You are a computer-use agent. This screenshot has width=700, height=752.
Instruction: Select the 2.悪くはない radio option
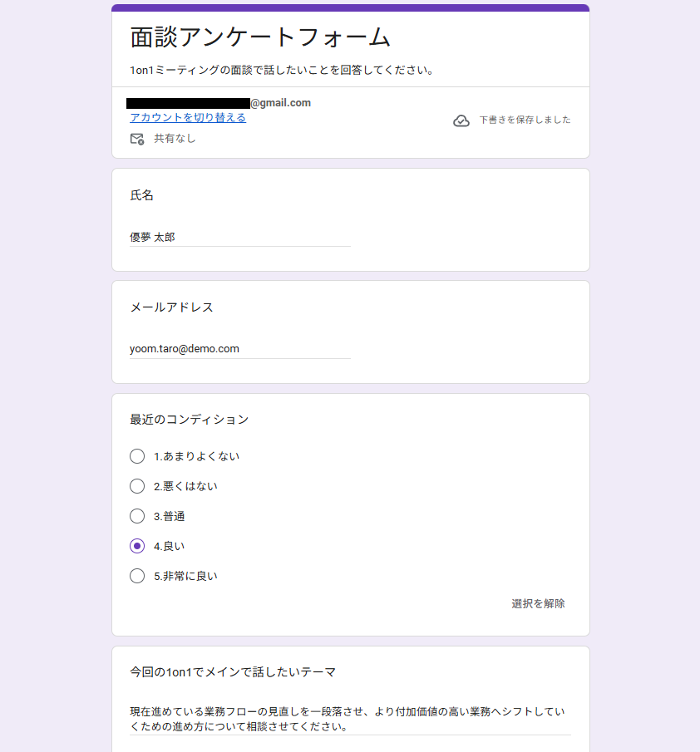pyautogui.click(x=137, y=486)
